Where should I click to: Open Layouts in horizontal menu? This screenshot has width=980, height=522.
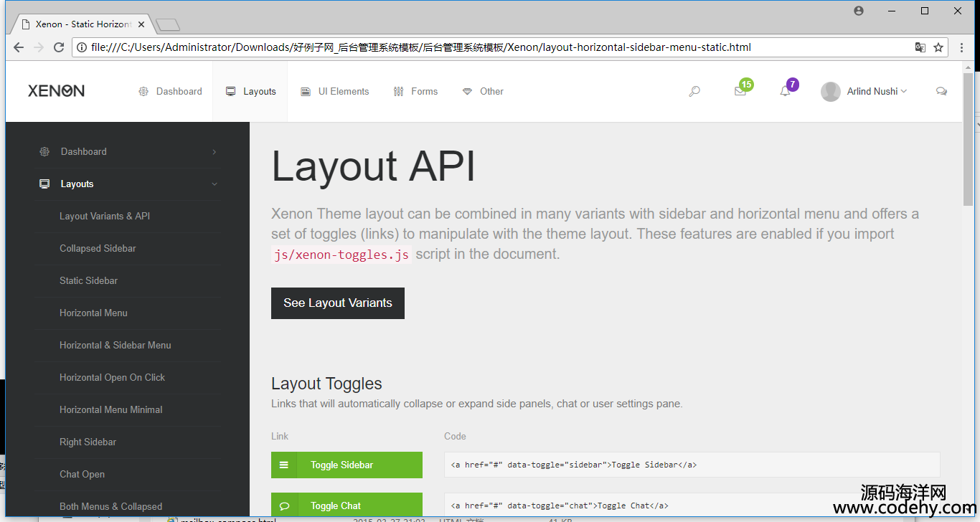tap(250, 92)
